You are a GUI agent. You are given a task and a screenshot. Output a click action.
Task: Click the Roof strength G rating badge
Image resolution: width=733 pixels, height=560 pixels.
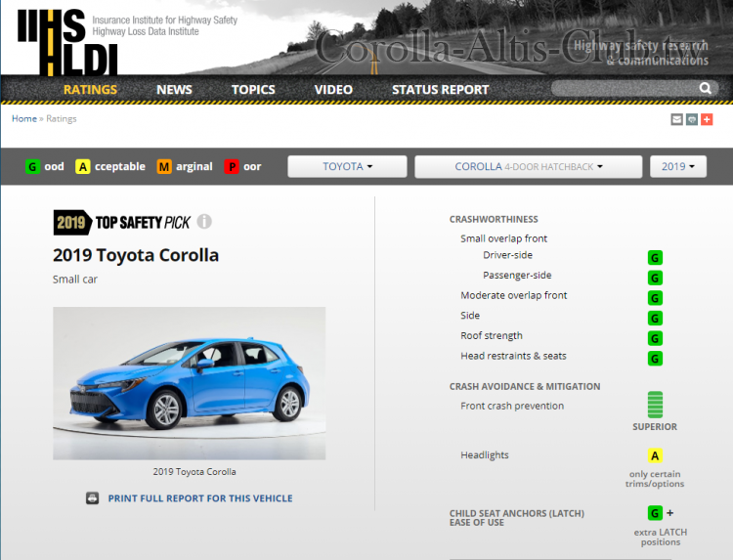point(655,338)
